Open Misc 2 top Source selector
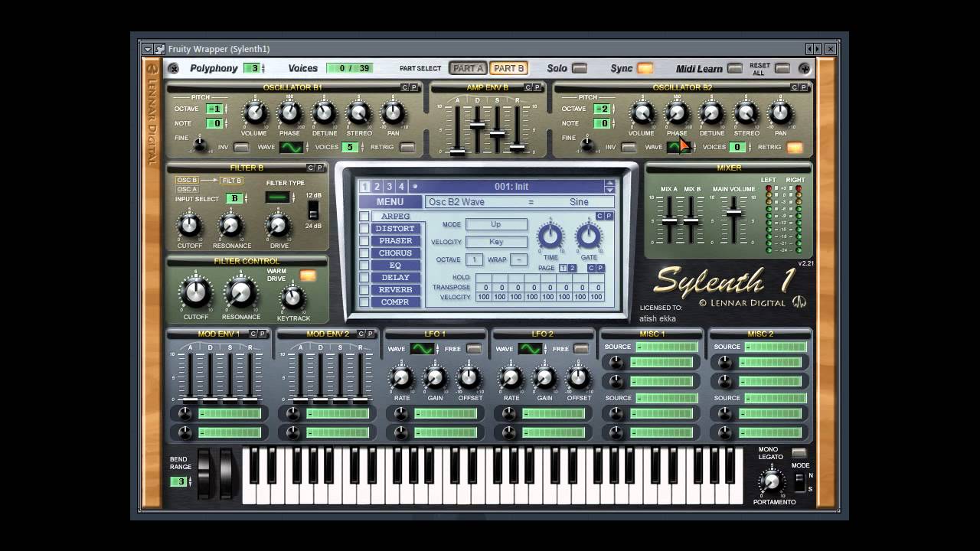Screen dimensions: 980x551 click(776, 347)
